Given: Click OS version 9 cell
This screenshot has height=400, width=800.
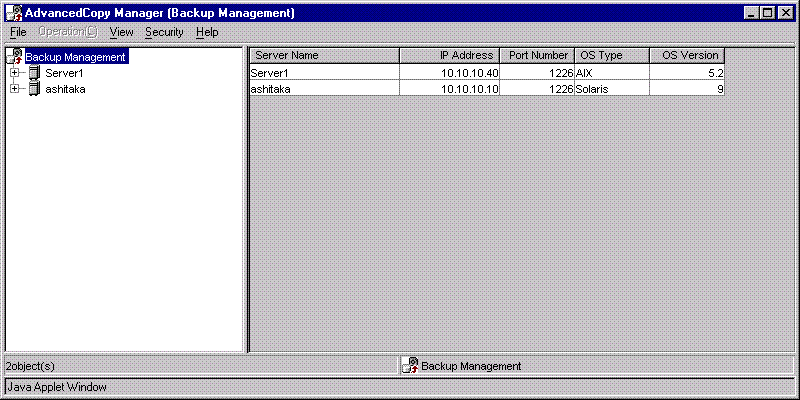Looking at the screenshot, I should (687, 89).
